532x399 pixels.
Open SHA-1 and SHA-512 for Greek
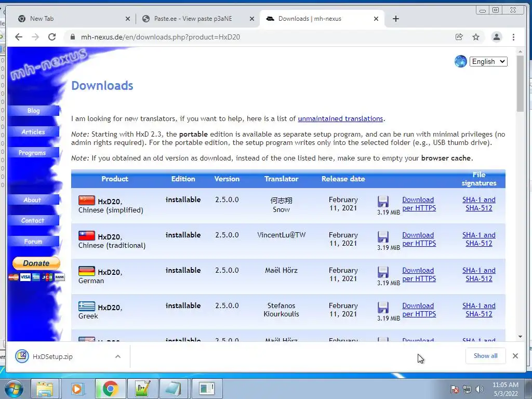pos(478,310)
